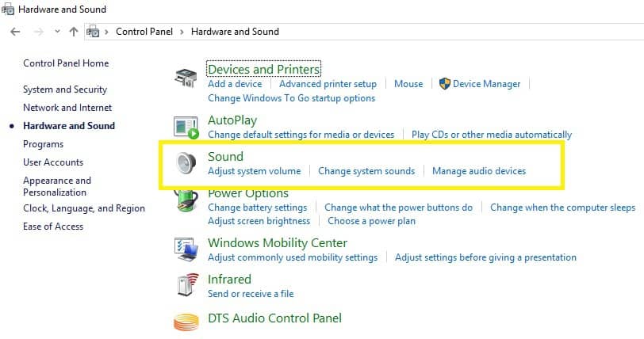Open Adjust screen brightness link

tap(259, 221)
